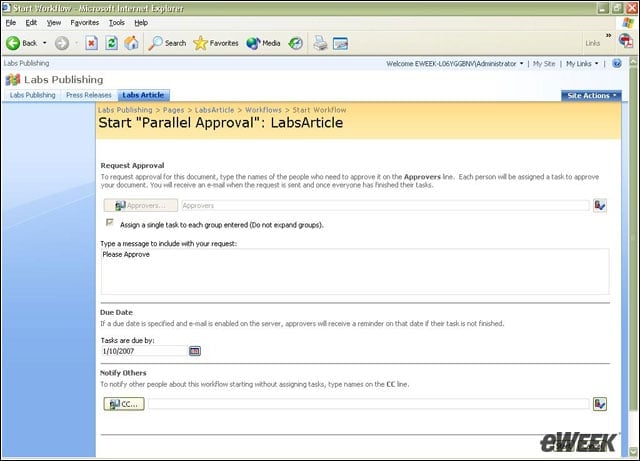Click into the CC input field
Screen dimensions: 640x461
(x=369, y=404)
